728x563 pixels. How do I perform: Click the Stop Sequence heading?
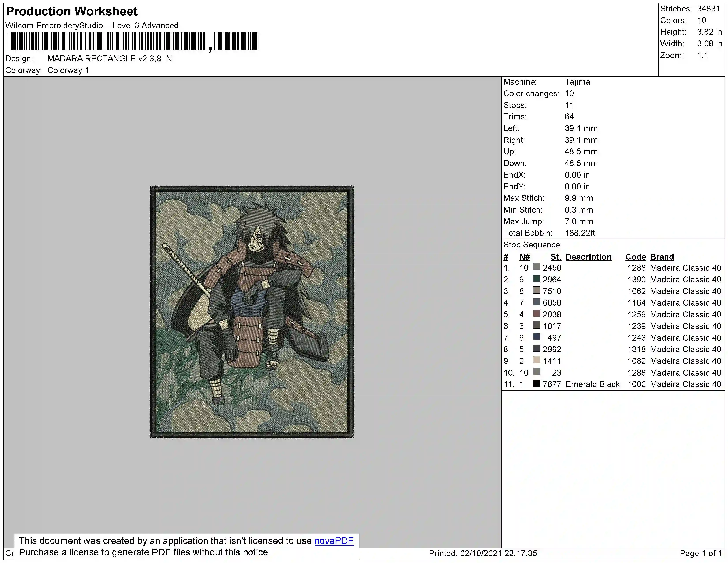pyautogui.click(x=532, y=245)
